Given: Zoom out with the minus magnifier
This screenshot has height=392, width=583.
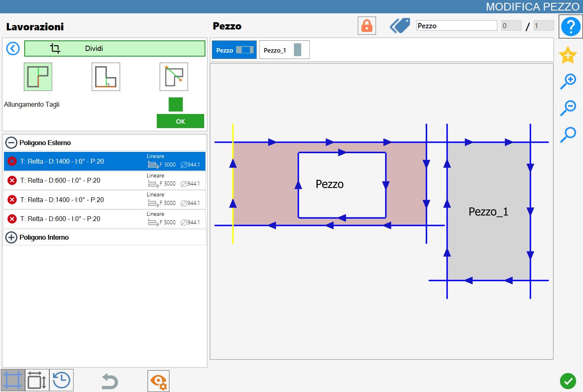Looking at the screenshot, I should 568,108.
